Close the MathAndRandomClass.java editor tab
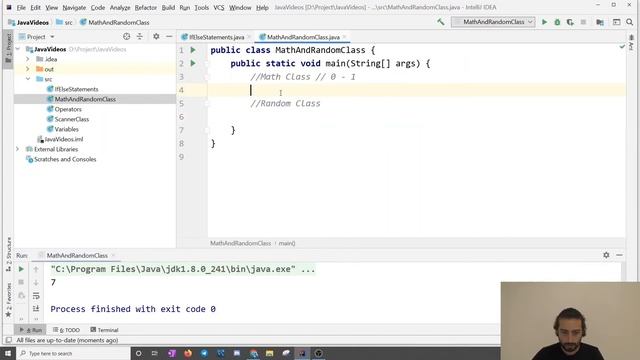 pos(344,37)
